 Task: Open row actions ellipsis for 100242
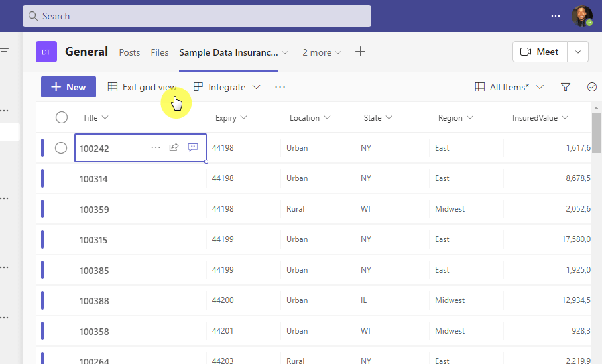pyautogui.click(x=156, y=147)
